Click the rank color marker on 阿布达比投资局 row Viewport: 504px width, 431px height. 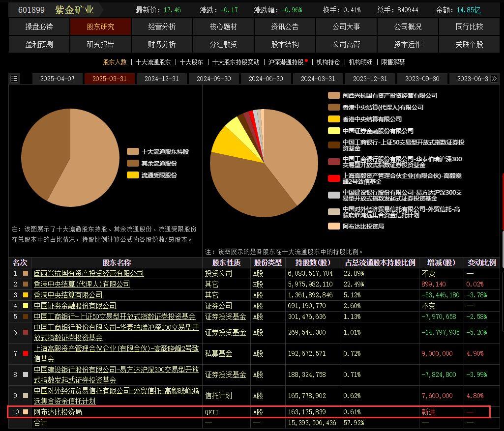pos(27,412)
